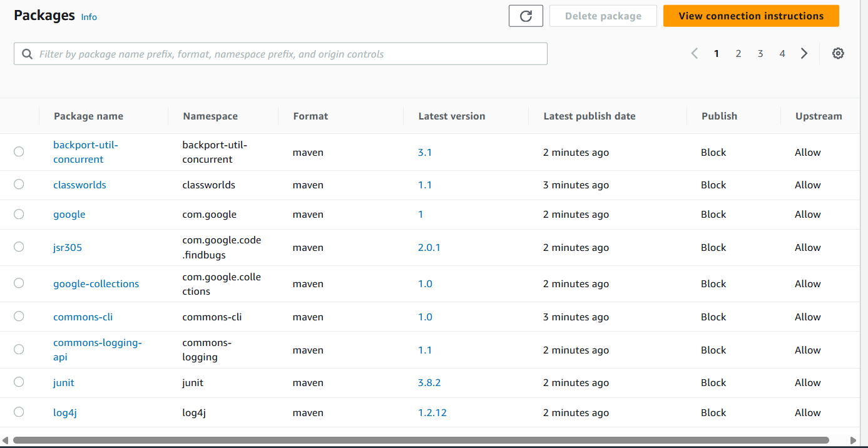
Task: Open the junit package link
Action: tap(64, 383)
